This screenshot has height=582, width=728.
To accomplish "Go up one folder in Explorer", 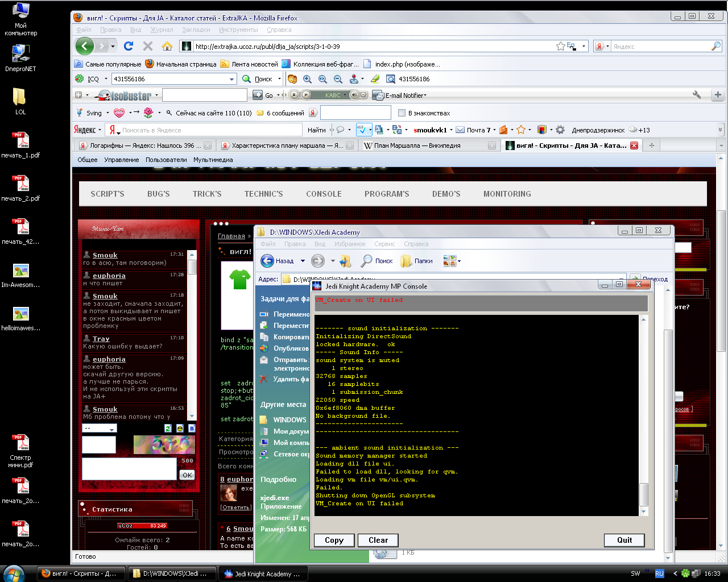I will (x=345, y=261).
